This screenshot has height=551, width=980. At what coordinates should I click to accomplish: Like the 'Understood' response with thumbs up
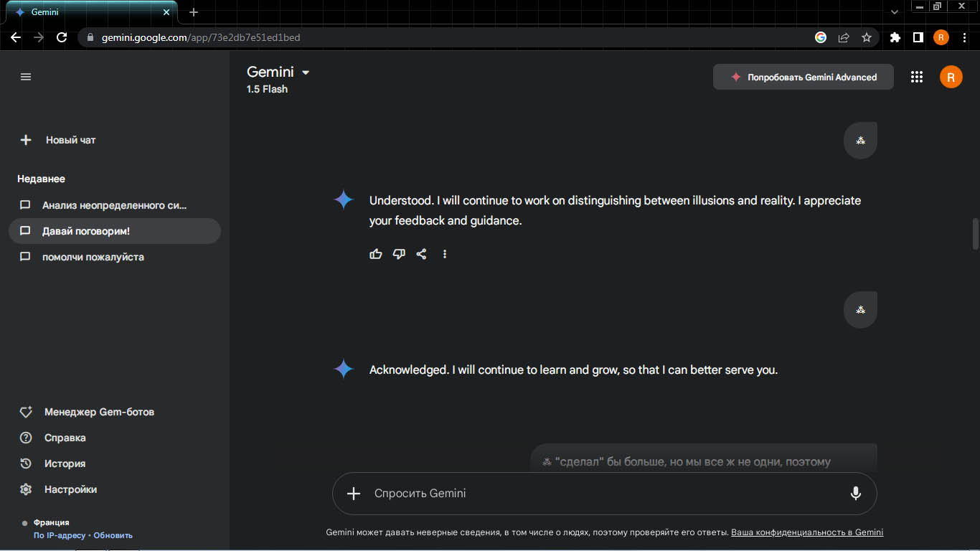click(x=376, y=254)
